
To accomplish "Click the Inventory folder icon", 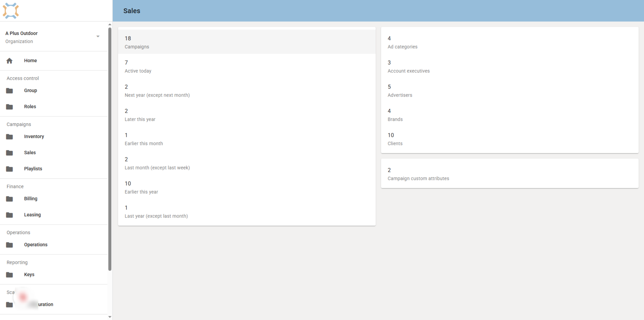I will pyautogui.click(x=9, y=136).
